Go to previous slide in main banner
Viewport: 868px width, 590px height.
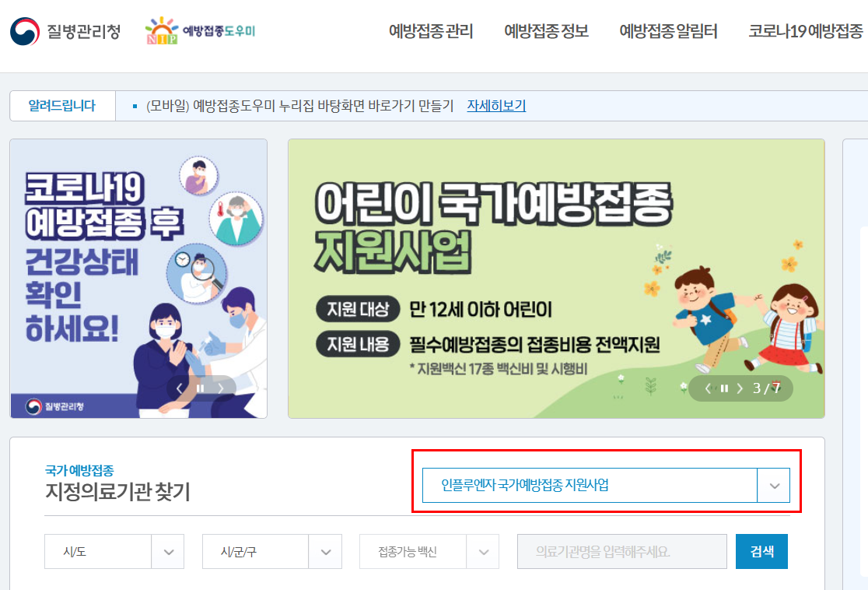pyautogui.click(x=708, y=388)
